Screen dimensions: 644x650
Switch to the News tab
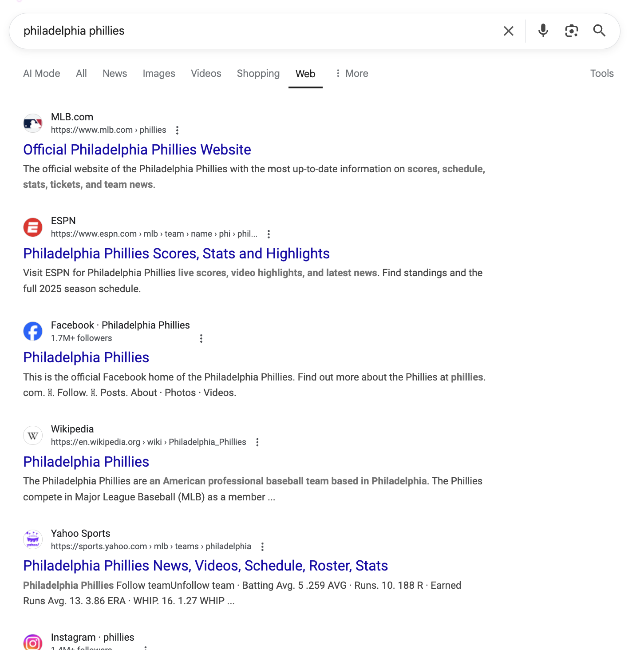115,73
